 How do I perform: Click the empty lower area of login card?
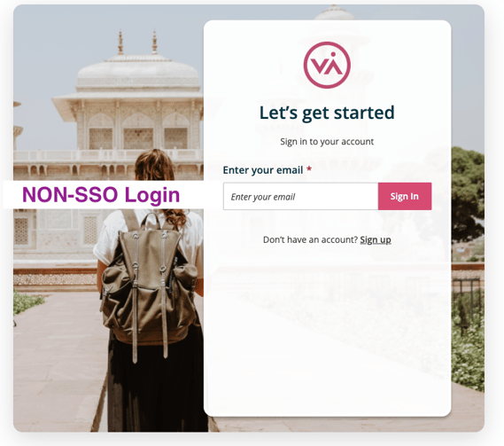pos(327,334)
